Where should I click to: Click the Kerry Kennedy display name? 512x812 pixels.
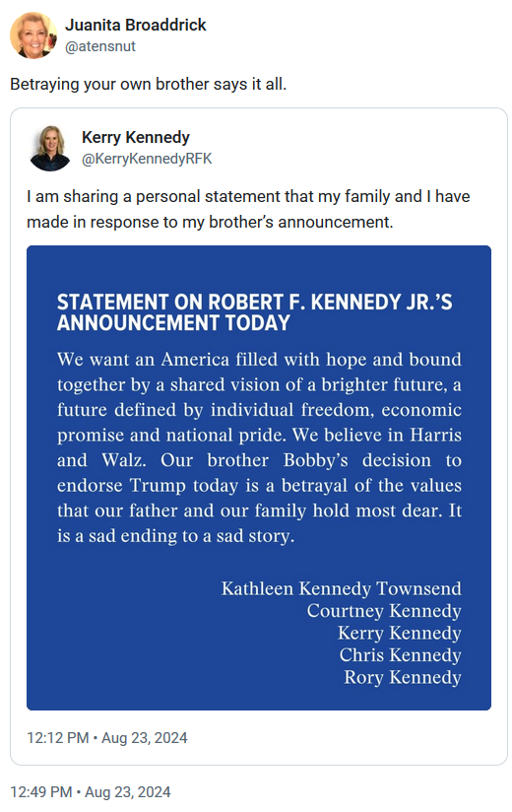136,137
